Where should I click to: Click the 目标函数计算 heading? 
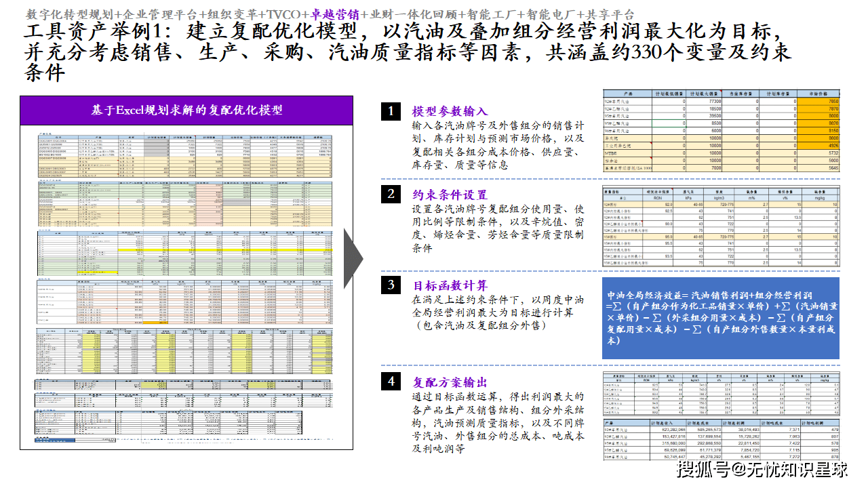pos(449,285)
